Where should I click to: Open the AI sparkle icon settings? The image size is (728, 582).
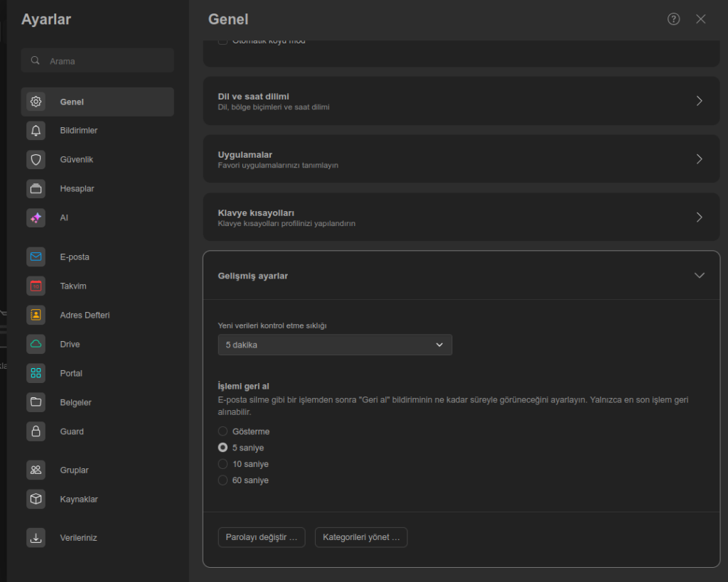(x=36, y=218)
